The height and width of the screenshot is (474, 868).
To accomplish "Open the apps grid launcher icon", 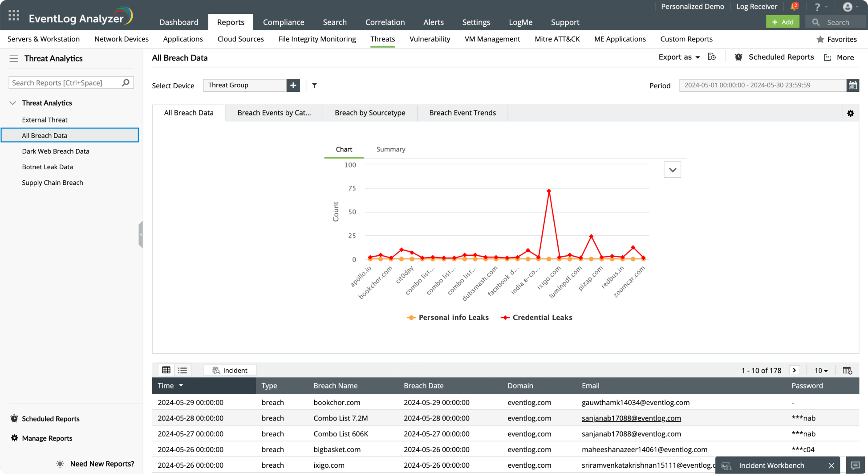I will tap(14, 16).
